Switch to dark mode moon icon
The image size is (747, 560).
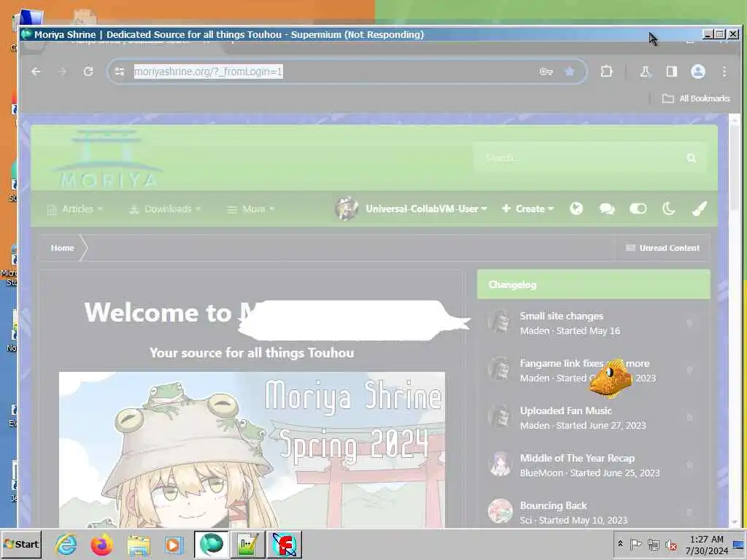pos(668,209)
